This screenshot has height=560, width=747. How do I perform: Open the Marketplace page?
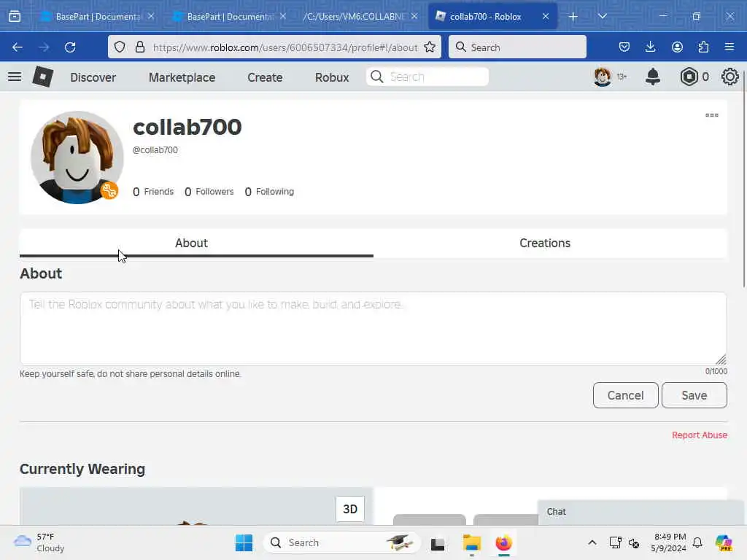click(182, 77)
